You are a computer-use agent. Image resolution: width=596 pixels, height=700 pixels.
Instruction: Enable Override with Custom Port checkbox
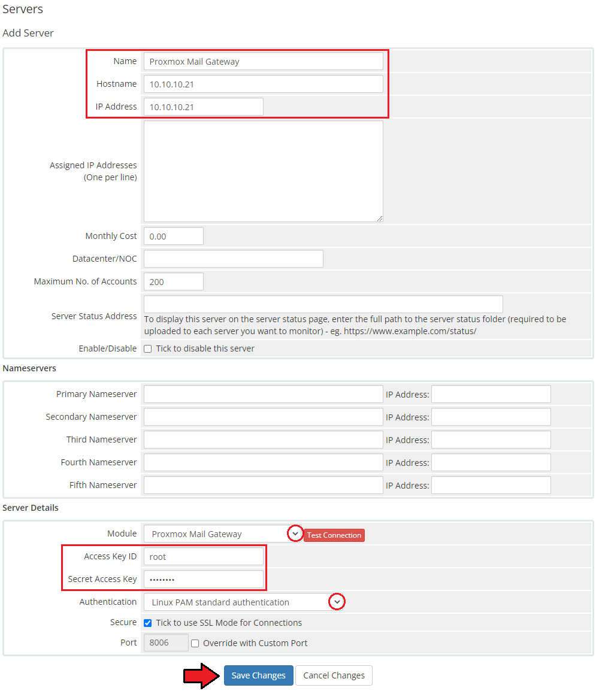coord(195,643)
